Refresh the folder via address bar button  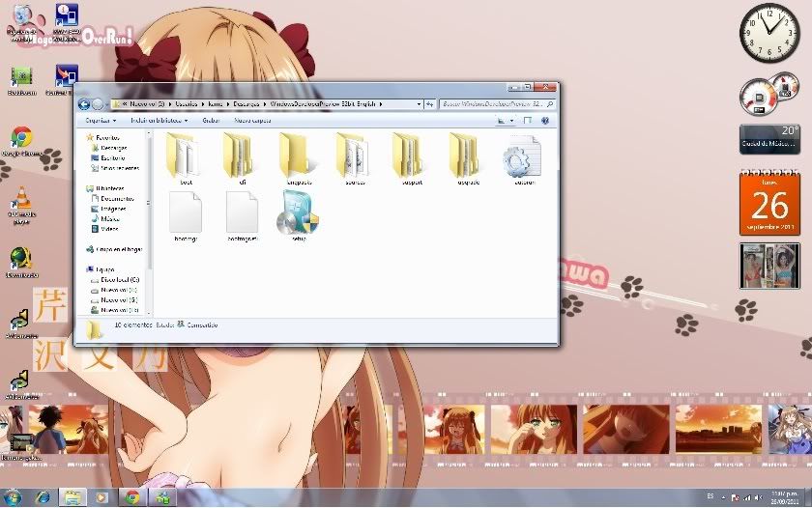pos(430,104)
